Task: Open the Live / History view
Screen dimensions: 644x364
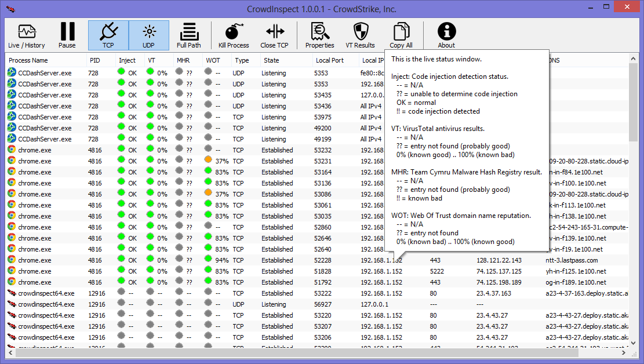Action: (x=27, y=36)
